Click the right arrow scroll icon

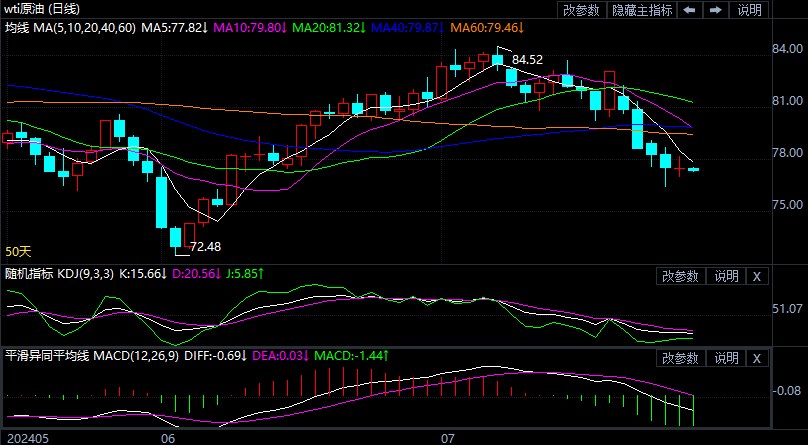[x=715, y=10]
